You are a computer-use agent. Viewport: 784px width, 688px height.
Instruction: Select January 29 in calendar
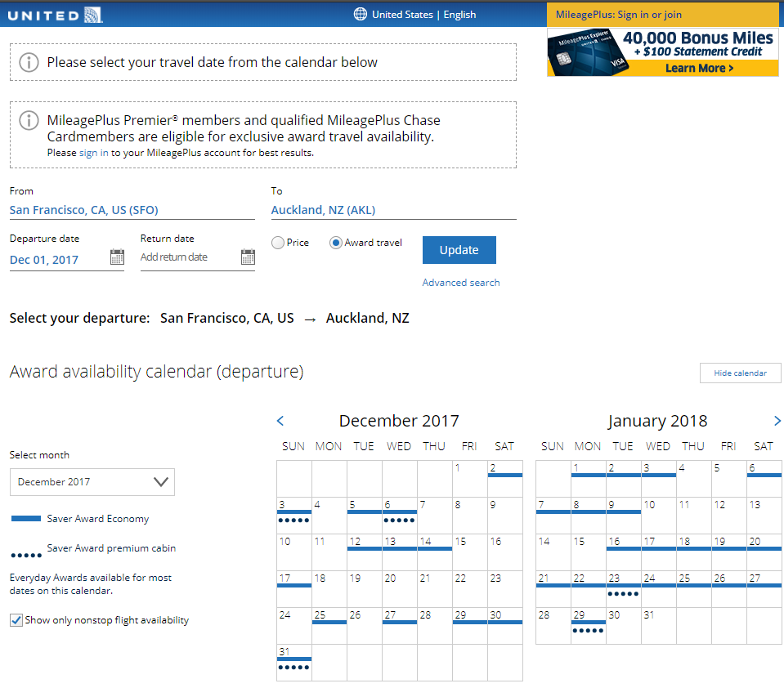point(589,626)
